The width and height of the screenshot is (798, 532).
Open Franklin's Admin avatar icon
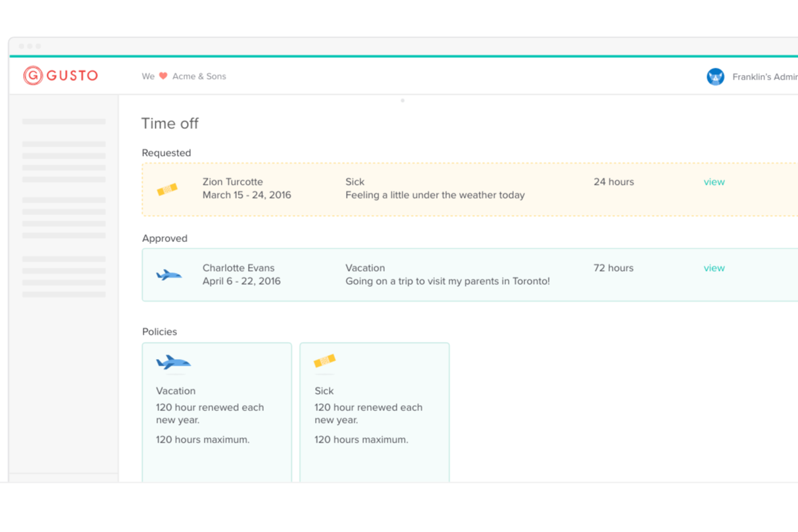point(715,77)
